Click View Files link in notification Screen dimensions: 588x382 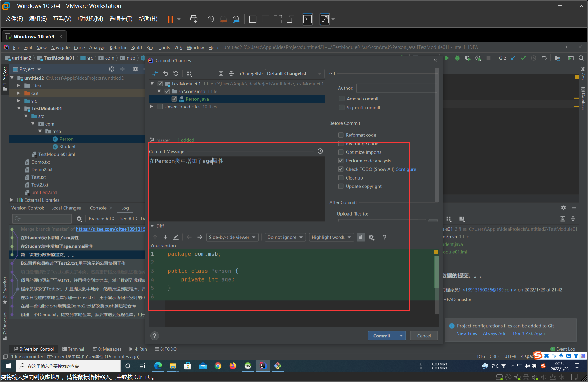[467, 333]
